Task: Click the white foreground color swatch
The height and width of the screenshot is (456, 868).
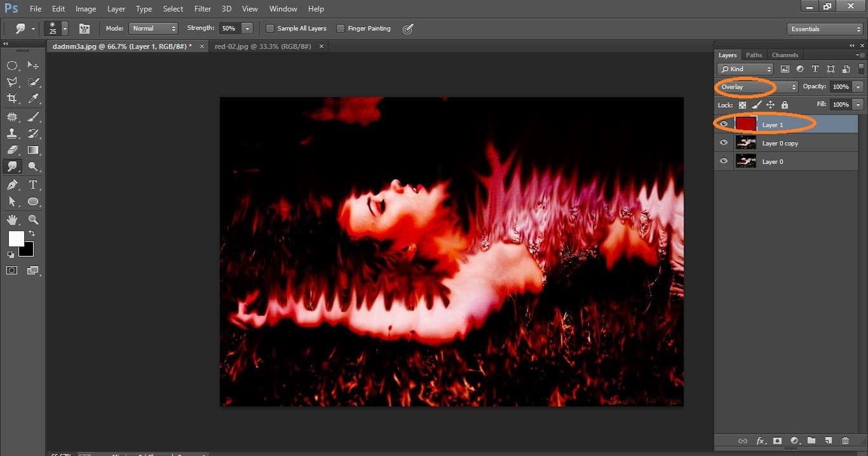Action: pos(15,238)
